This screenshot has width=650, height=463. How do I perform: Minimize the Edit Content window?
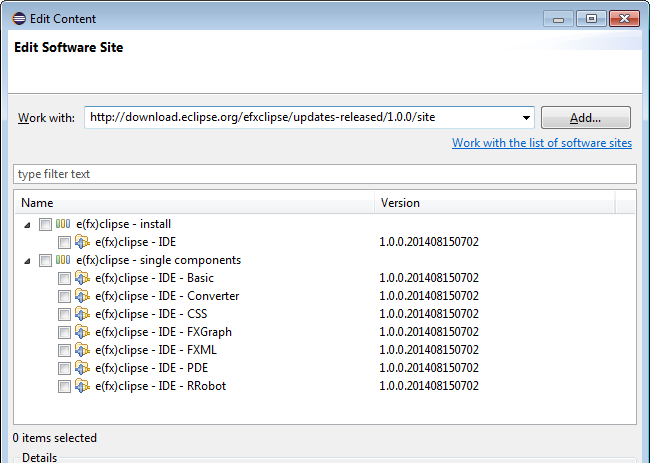pos(558,19)
